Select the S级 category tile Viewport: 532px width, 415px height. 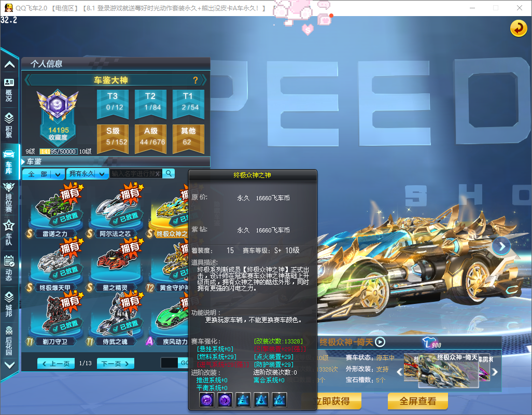coord(113,139)
